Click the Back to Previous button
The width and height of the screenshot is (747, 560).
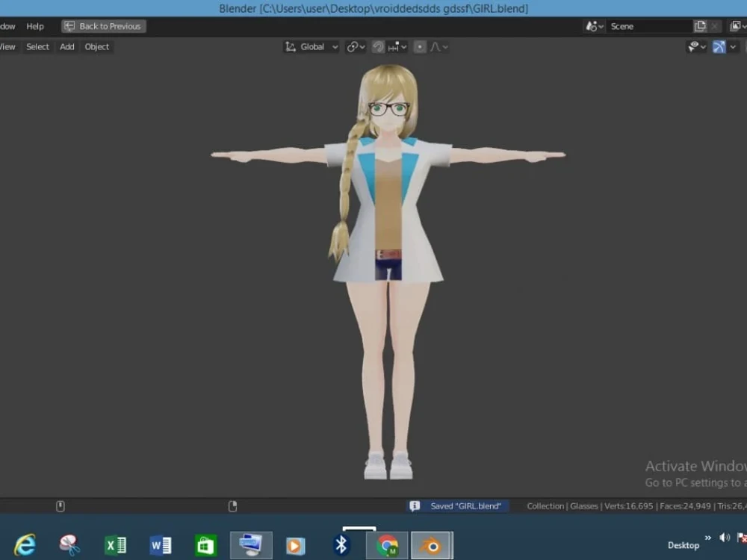[x=103, y=25]
